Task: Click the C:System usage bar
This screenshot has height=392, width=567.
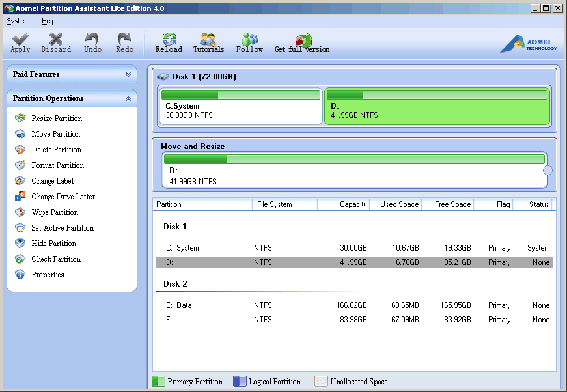Action: click(x=240, y=95)
